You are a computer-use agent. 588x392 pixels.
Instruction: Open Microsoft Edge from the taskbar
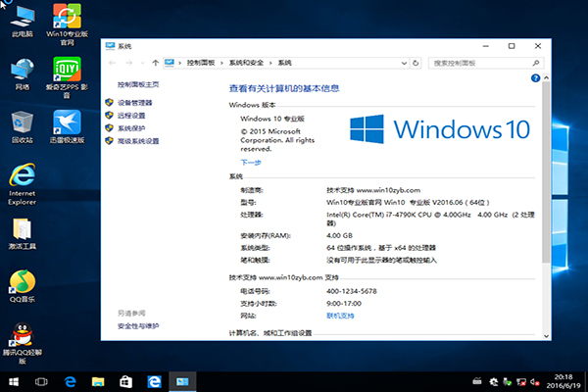coord(153,379)
